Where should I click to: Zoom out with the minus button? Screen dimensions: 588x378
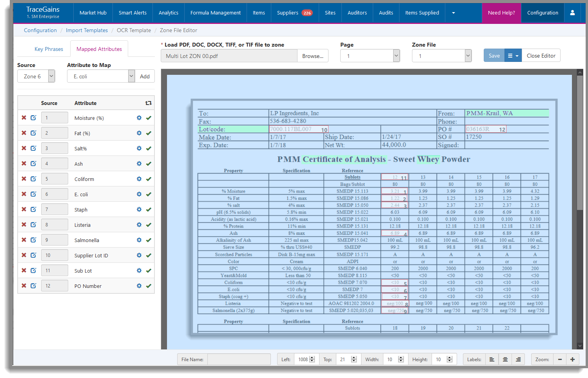[x=560, y=359]
